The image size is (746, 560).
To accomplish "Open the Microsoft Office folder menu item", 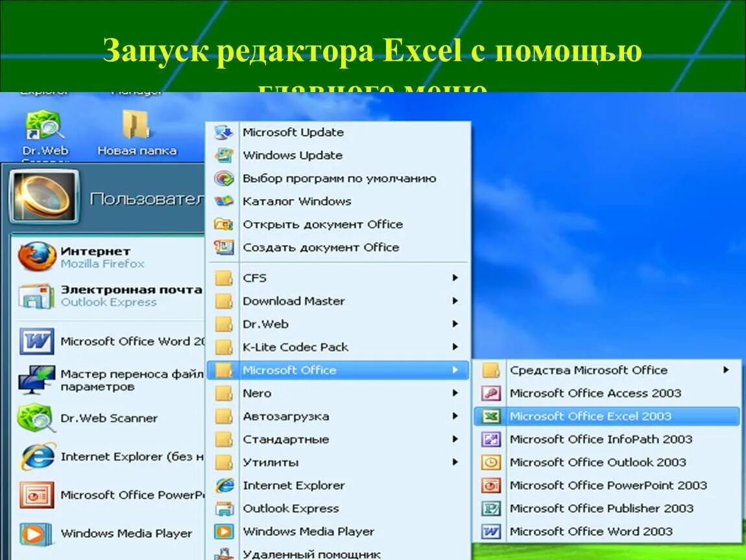I will coord(338,370).
